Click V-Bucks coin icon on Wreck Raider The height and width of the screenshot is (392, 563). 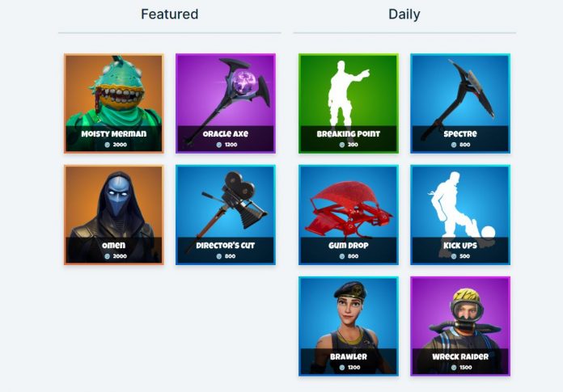454,368
